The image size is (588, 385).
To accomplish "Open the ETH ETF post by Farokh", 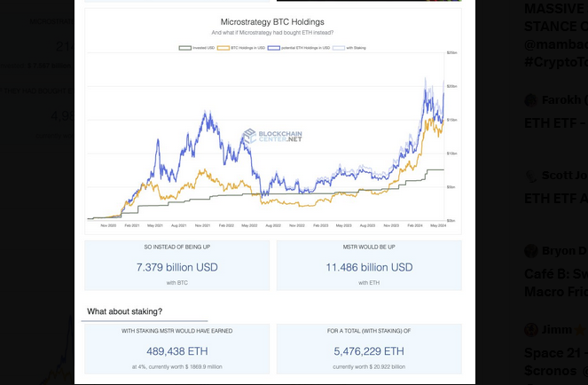I will pos(554,122).
